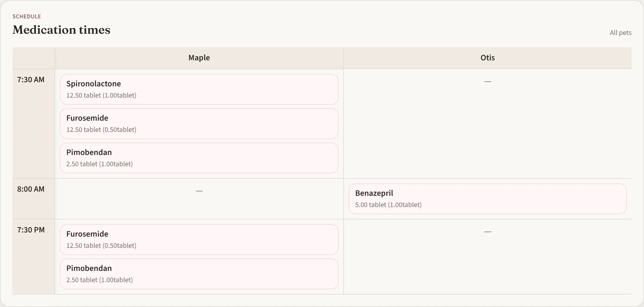Select the Maple column header
The width and height of the screenshot is (644, 307).
199,58
